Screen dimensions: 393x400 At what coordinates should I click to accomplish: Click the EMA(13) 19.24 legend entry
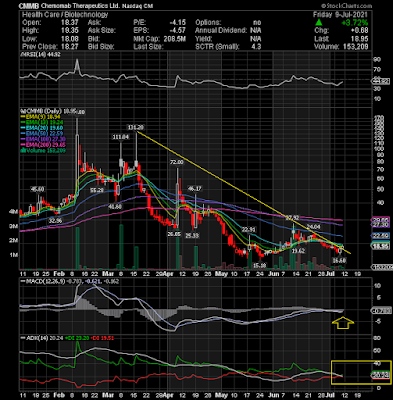(x=42, y=122)
